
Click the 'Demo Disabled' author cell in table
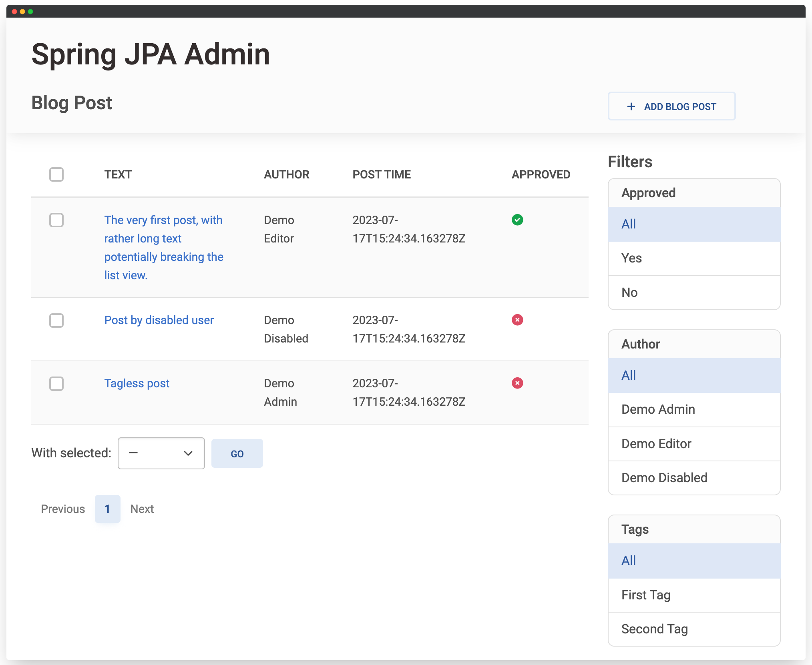click(x=286, y=329)
